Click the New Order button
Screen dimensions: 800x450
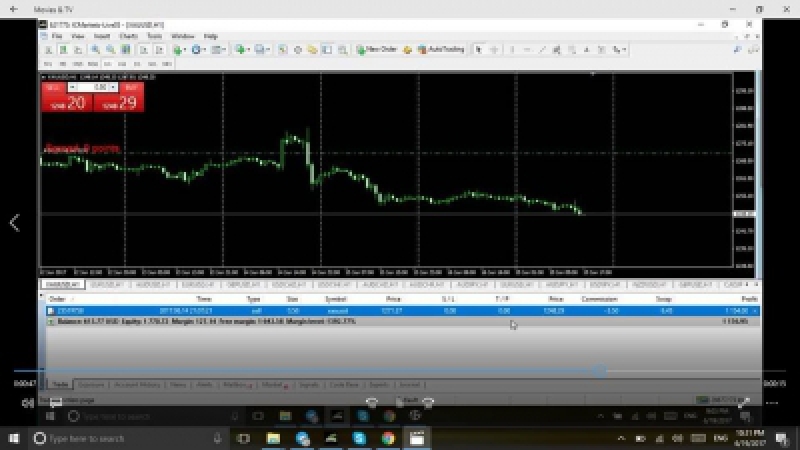377,50
